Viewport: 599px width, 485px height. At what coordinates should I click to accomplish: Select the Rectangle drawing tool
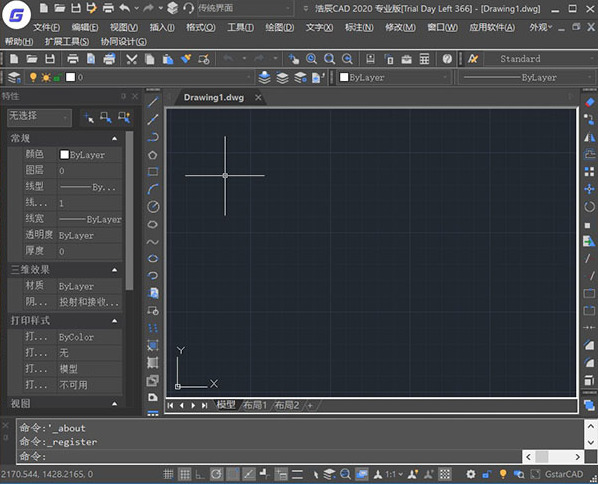pos(153,172)
